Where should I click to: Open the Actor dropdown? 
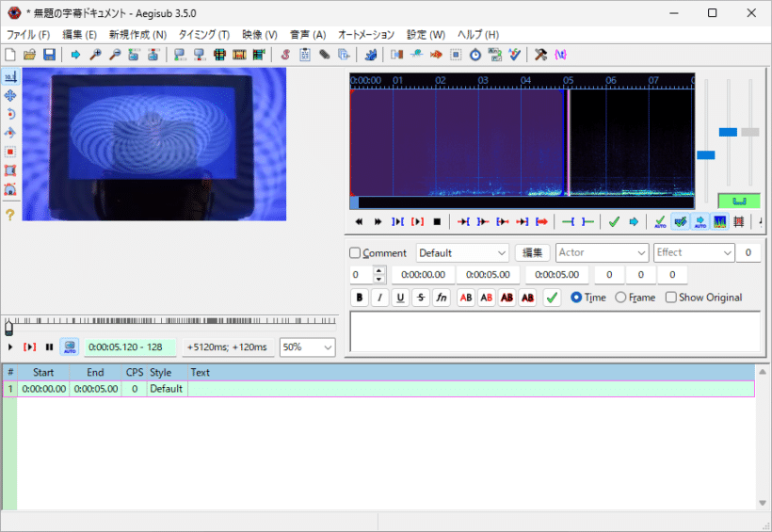[x=602, y=252]
